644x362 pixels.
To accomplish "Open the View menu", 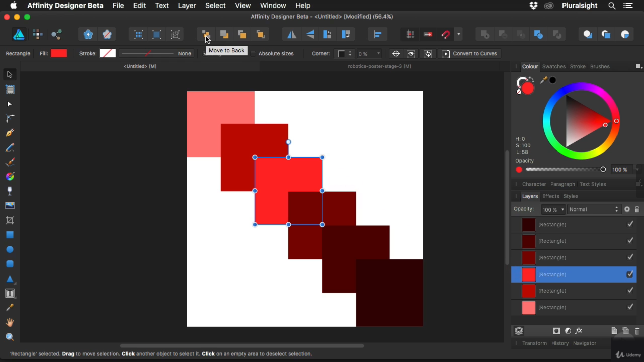I will [243, 6].
